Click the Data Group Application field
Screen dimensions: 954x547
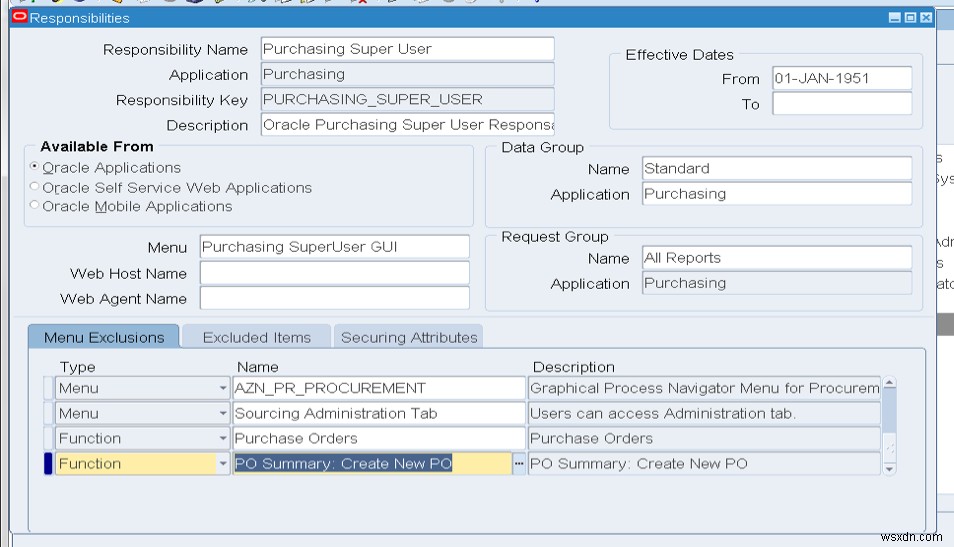click(777, 194)
